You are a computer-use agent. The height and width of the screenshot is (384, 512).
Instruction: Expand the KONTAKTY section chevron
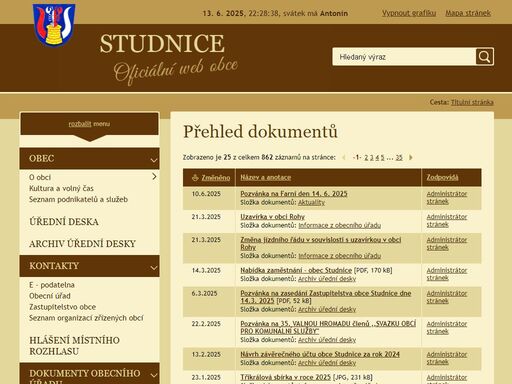point(154,268)
